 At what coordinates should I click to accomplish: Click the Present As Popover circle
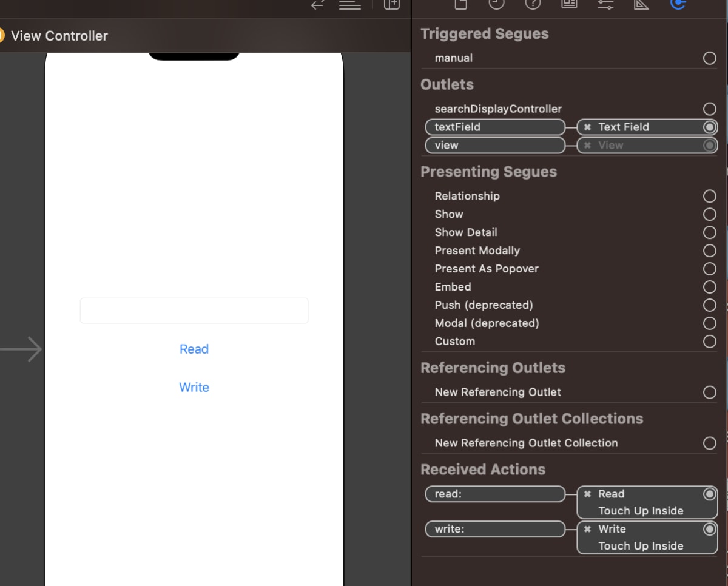point(710,269)
